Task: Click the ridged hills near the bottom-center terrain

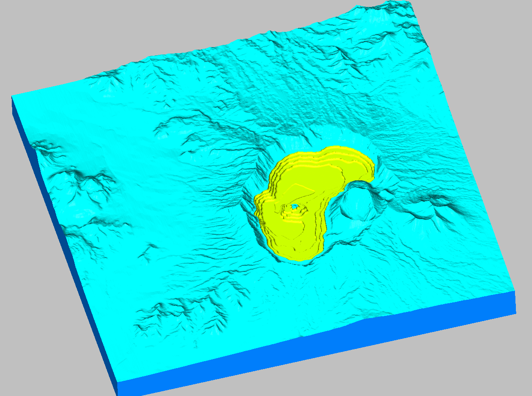Action: point(188,309)
